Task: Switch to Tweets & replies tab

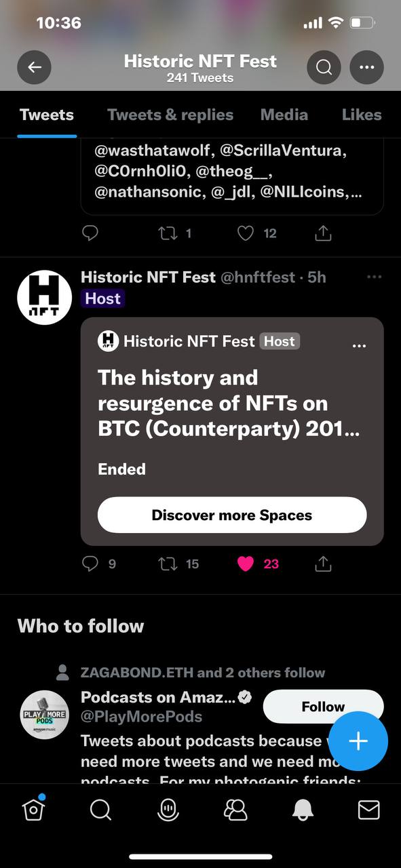Action: [170, 115]
